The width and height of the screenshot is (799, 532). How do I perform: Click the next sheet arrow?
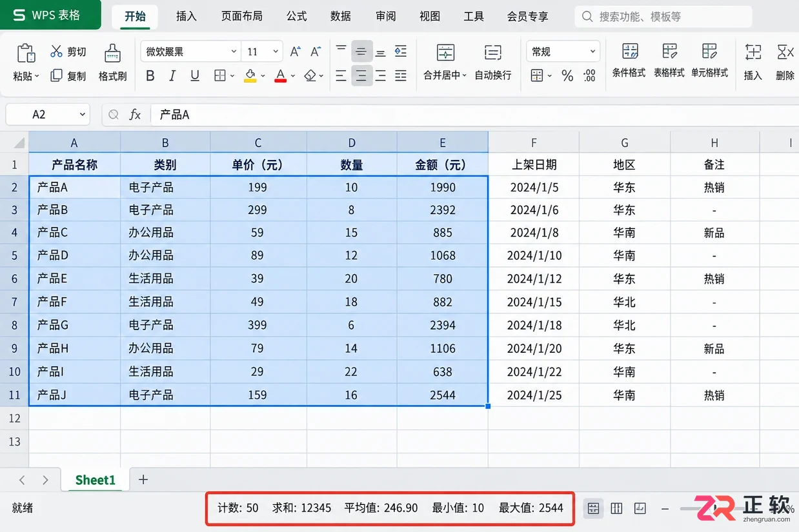coord(45,480)
